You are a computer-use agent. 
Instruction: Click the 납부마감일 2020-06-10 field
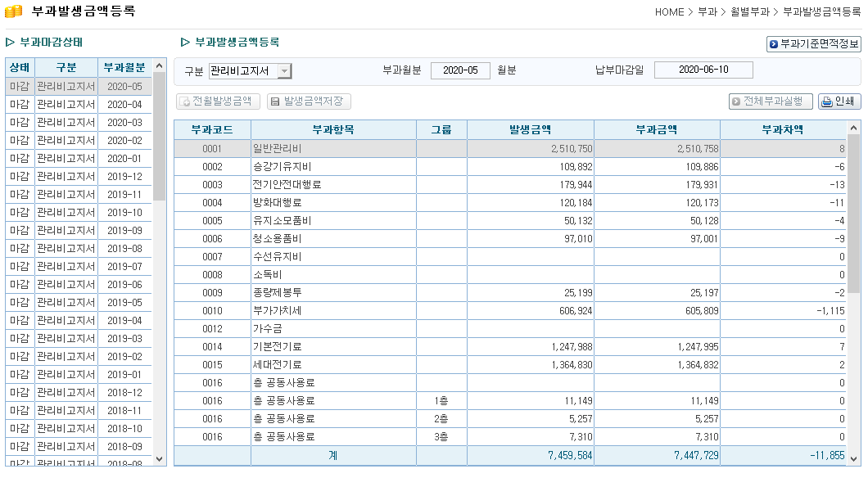pyautogui.click(x=703, y=70)
